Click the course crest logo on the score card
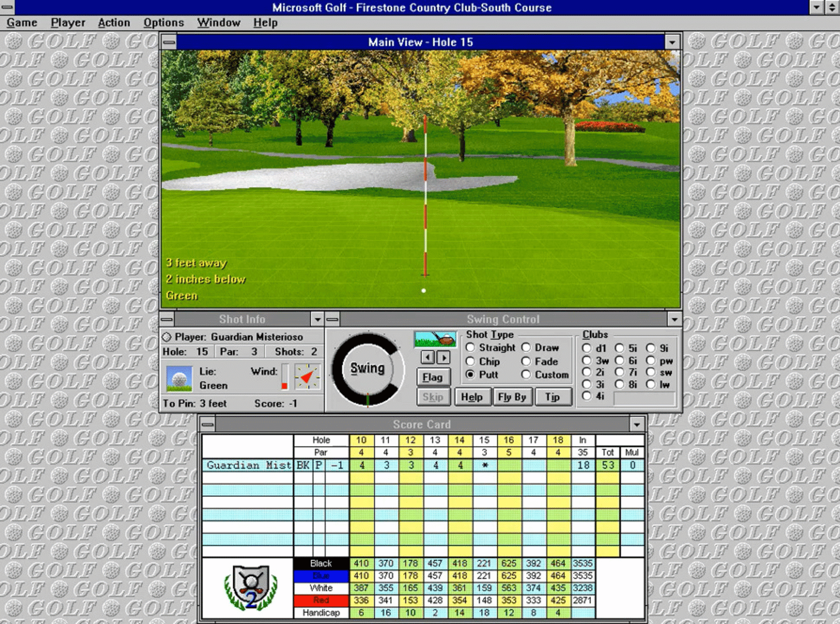The width and height of the screenshot is (840, 624). coord(251,588)
